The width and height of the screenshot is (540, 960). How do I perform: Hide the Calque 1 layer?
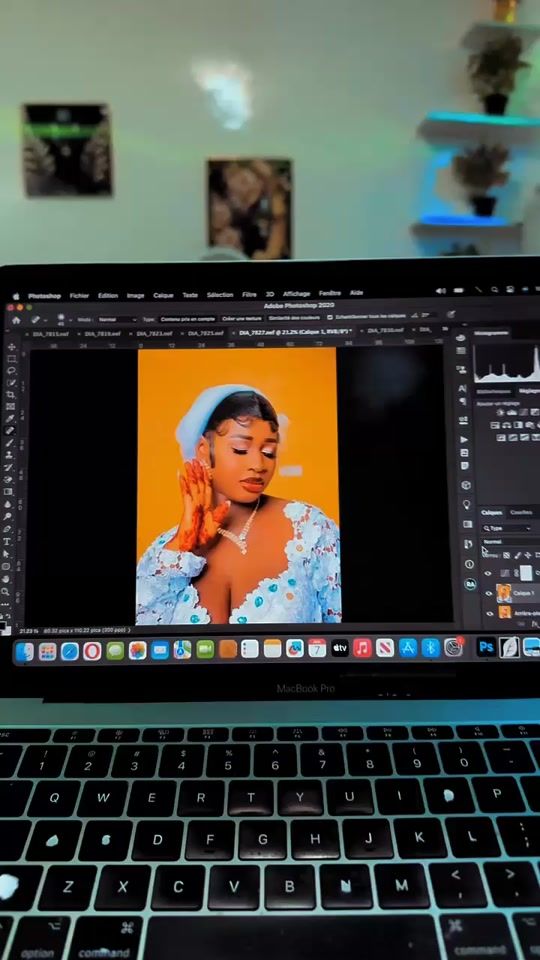coord(489,593)
